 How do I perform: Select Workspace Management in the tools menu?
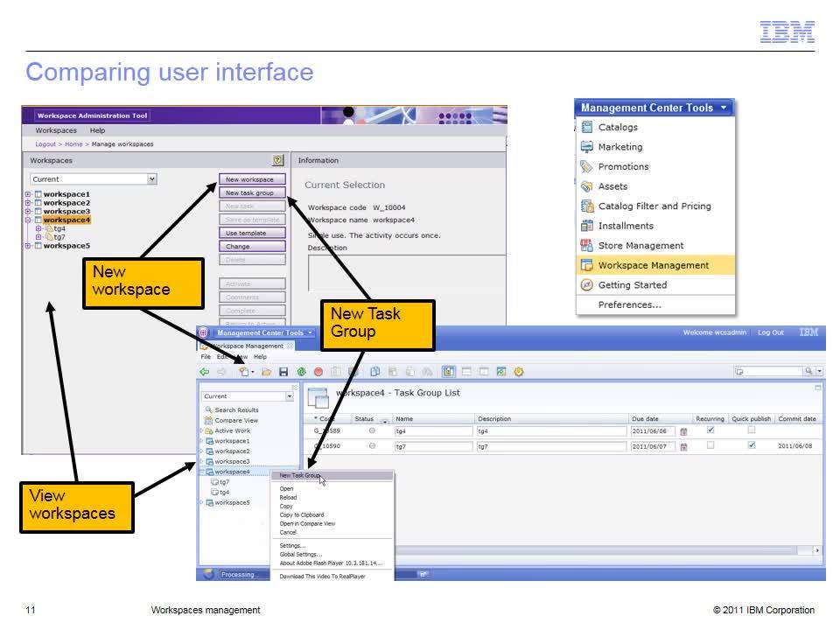(x=655, y=265)
